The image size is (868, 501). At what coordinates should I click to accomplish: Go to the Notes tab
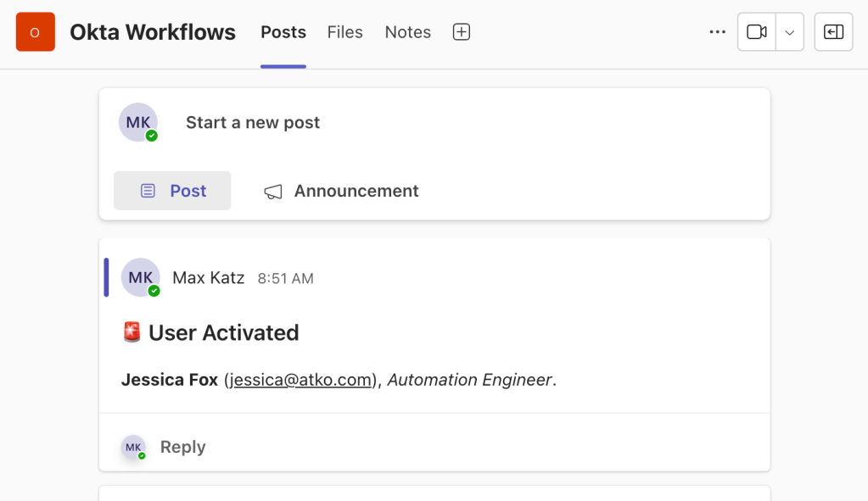(x=407, y=32)
